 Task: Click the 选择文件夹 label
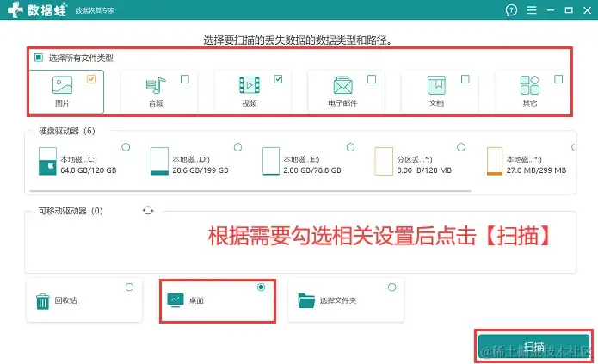[x=338, y=300]
